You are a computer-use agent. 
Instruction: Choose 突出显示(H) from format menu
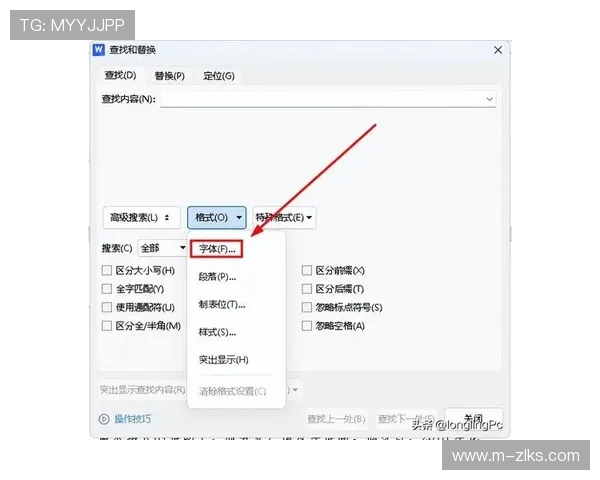(223, 360)
